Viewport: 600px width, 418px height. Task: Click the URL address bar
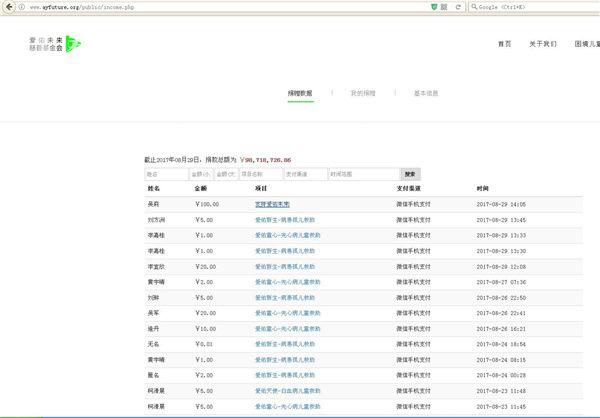pos(200,7)
